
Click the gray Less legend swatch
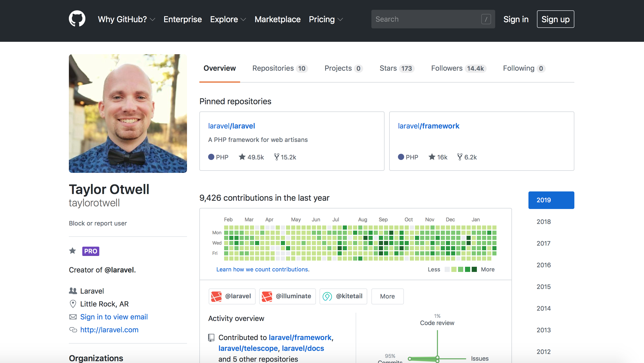pyautogui.click(x=447, y=269)
